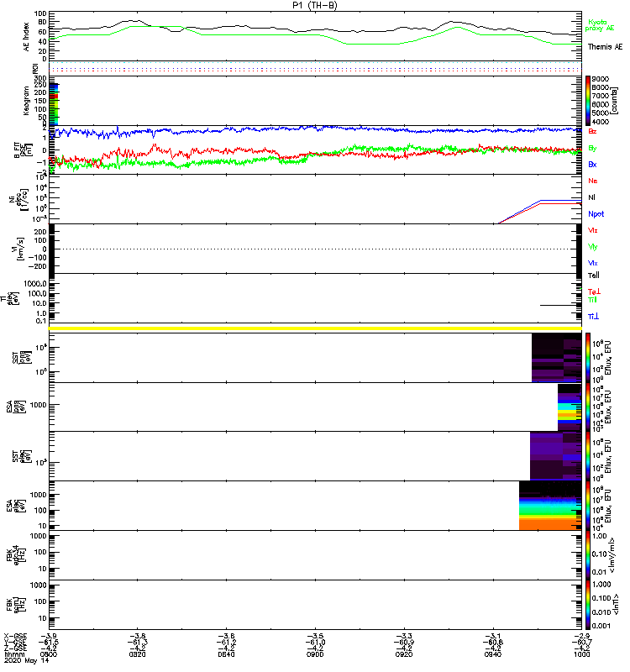Click the red 'Bz' legend label
Viewport: 630px width, 672px height.
(592, 131)
